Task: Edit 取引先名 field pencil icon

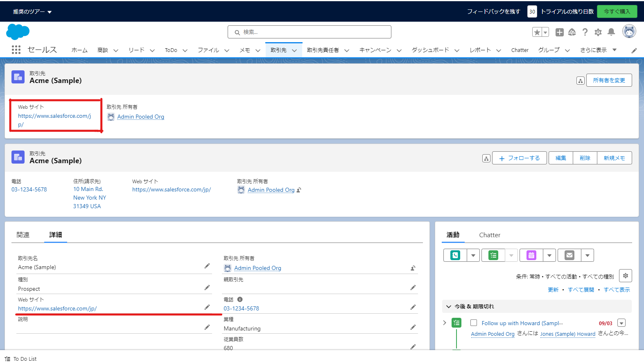Action: coord(207,266)
